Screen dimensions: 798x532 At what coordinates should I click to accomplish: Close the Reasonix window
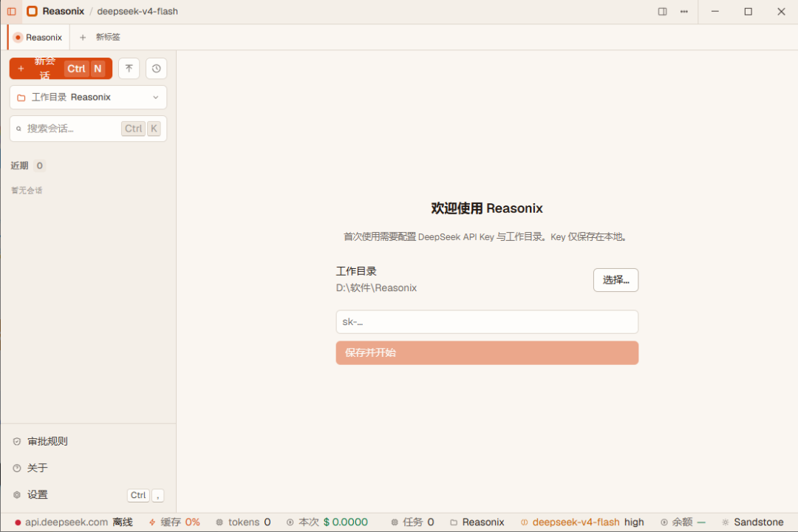[x=781, y=11]
